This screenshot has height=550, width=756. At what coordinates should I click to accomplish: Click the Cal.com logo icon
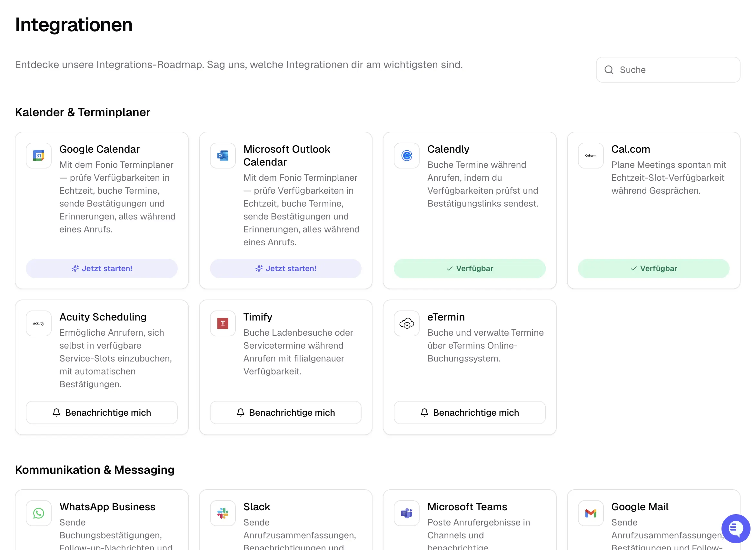(590, 156)
